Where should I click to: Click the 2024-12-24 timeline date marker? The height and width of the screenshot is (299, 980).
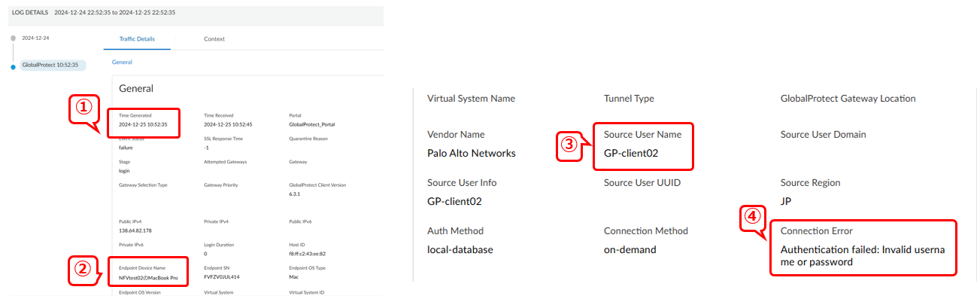[35, 38]
